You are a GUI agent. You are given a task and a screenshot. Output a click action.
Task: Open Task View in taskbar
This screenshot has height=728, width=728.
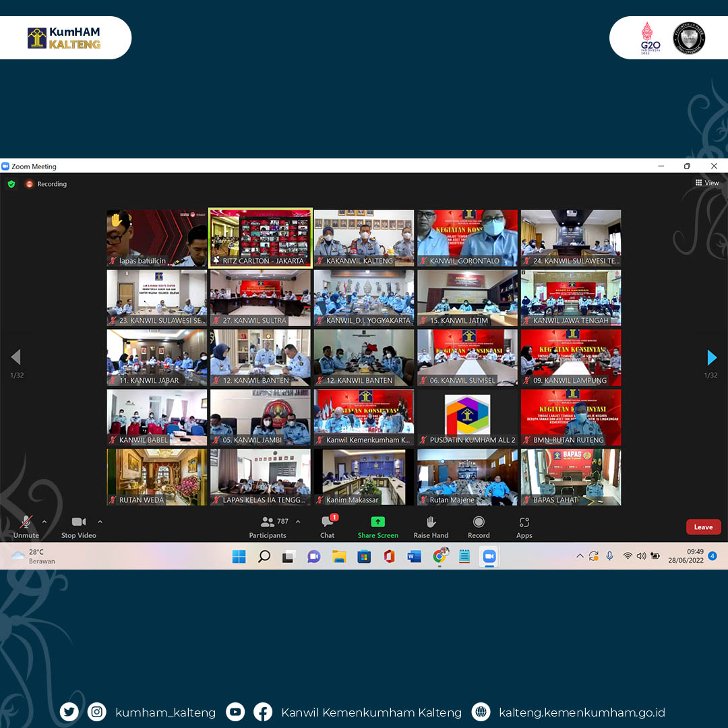point(289,556)
